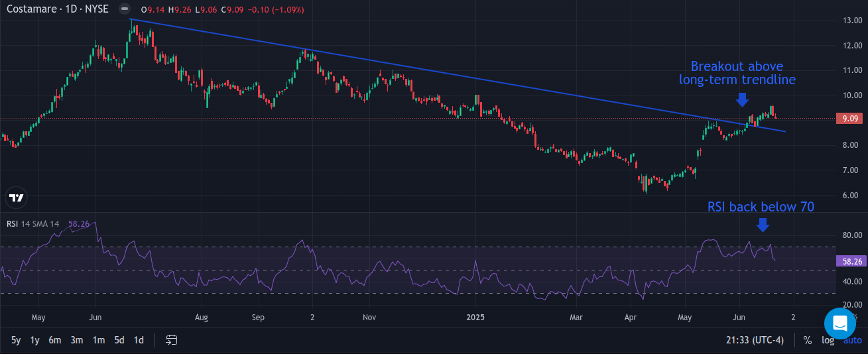868x354 pixels.
Task: Select the 5d time range
Action: click(x=119, y=340)
